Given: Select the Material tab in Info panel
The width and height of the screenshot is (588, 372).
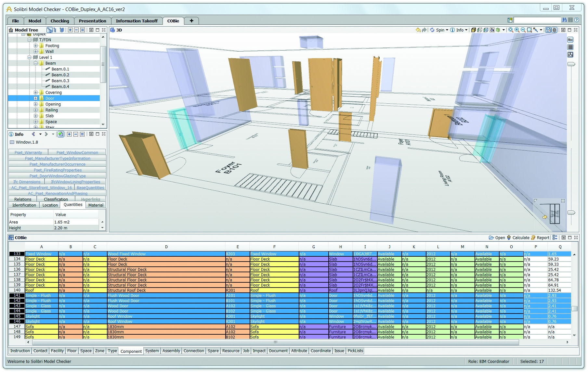Looking at the screenshot, I should pyautogui.click(x=96, y=205).
